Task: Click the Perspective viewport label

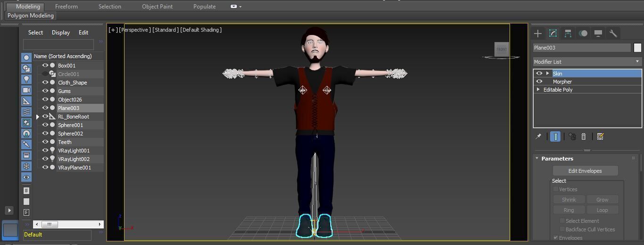Action: 135,30
